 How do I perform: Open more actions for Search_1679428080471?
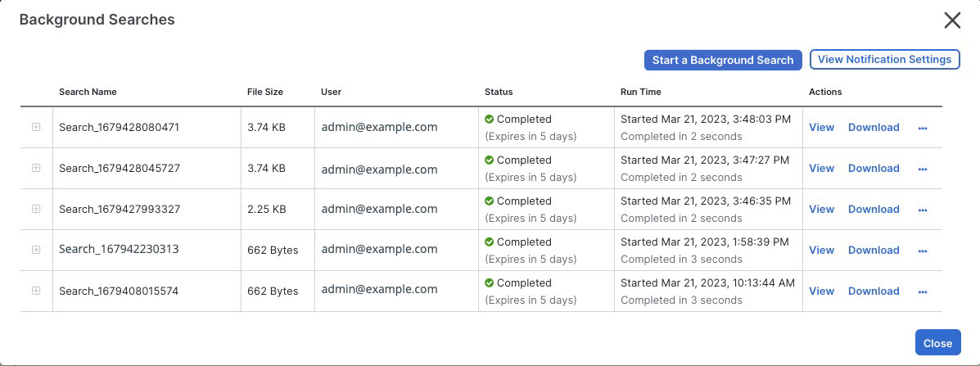[923, 128]
